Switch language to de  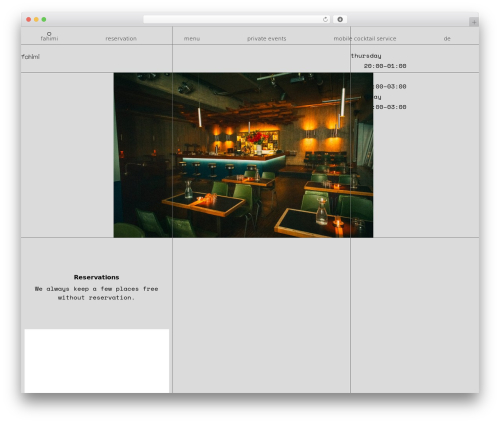coord(447,39)
